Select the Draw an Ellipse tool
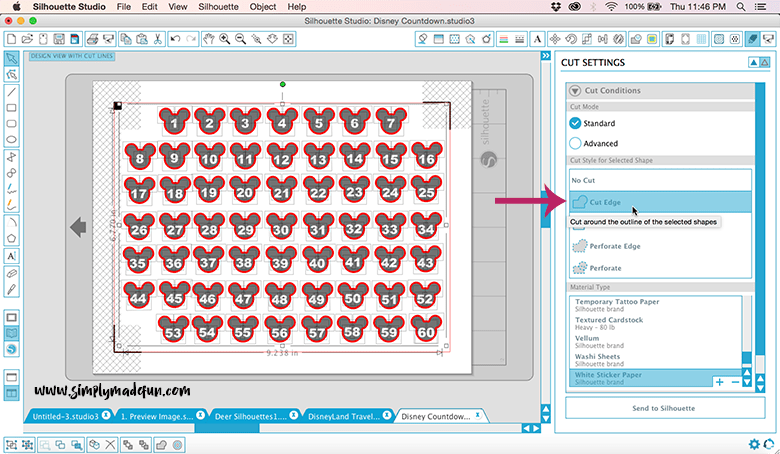Screen dimensions: 780x454 pos(11,140)
